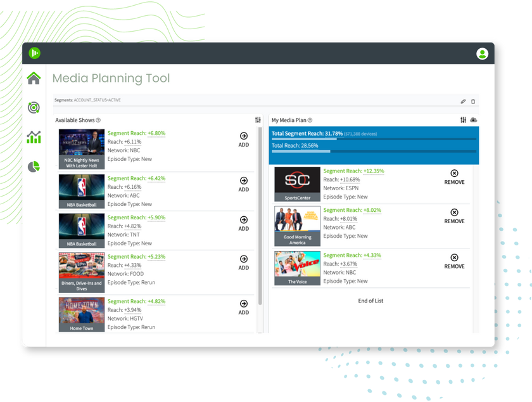Click the Available Shows list scrollbar
Viewport: 532px width, 402px height.
pyautogui.click(x=260, y=216)
